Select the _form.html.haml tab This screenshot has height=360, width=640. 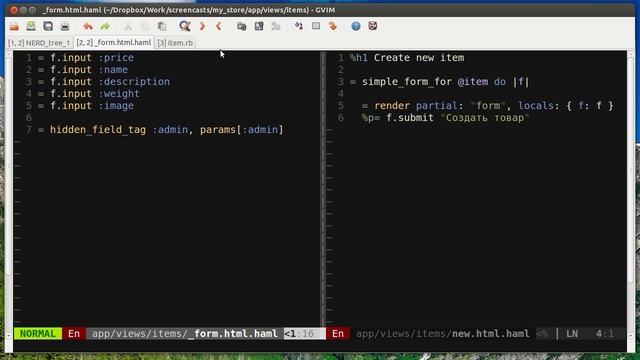[114, 42]
